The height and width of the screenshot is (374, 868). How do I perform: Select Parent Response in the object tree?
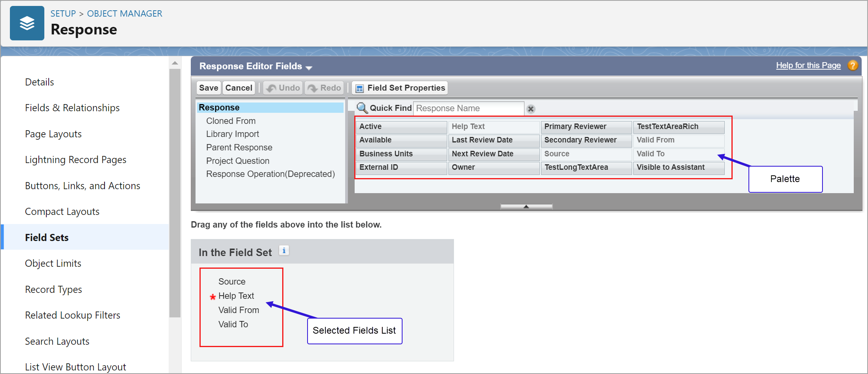tap(239, 148)
